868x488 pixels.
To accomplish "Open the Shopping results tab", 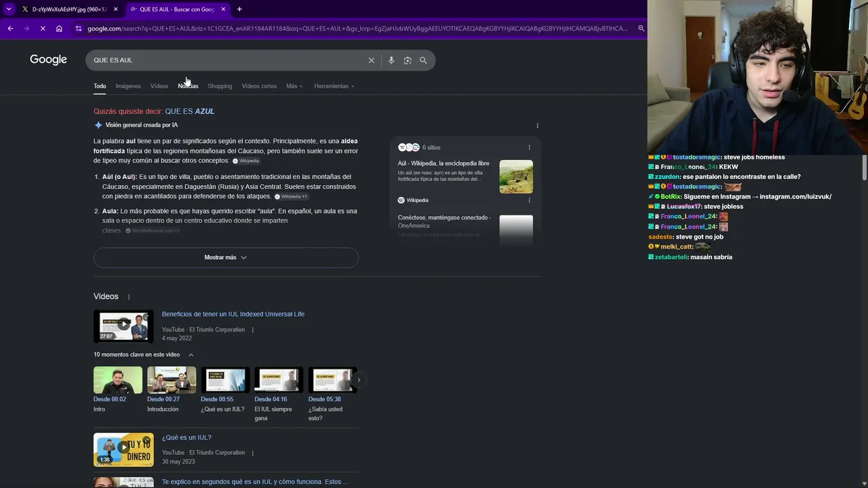I will [220, 86].
